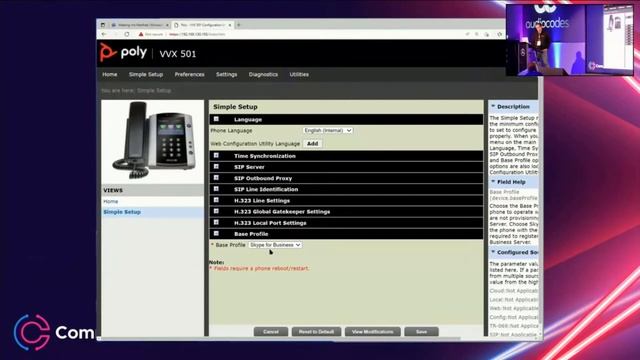Expand the SIP Server section
This screenshot has height=360, width=640.
(216, 167)
